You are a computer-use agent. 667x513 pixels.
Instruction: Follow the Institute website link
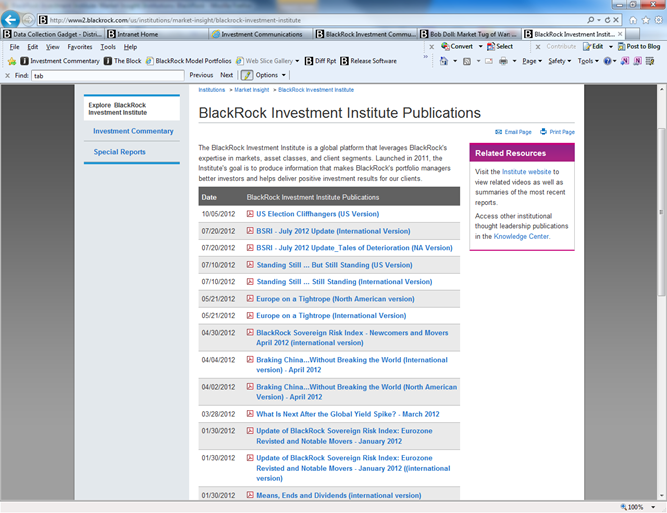coord(527,172)
